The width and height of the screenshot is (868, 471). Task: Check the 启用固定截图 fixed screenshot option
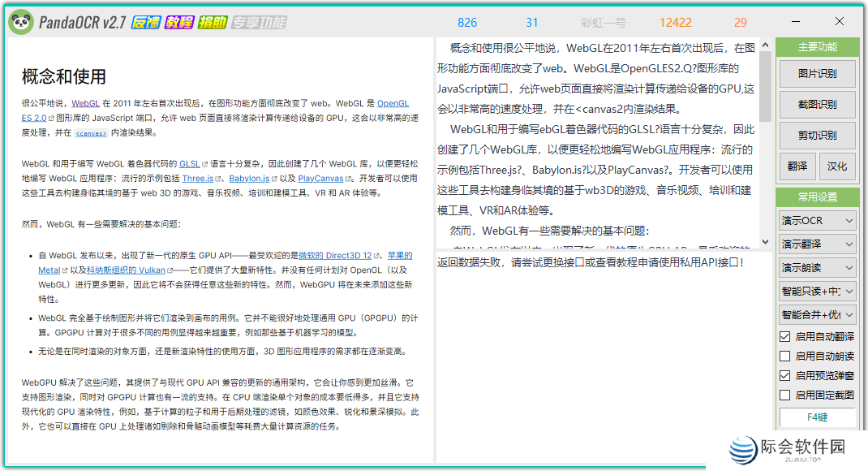pyautogui.click(x=785, y=395)
